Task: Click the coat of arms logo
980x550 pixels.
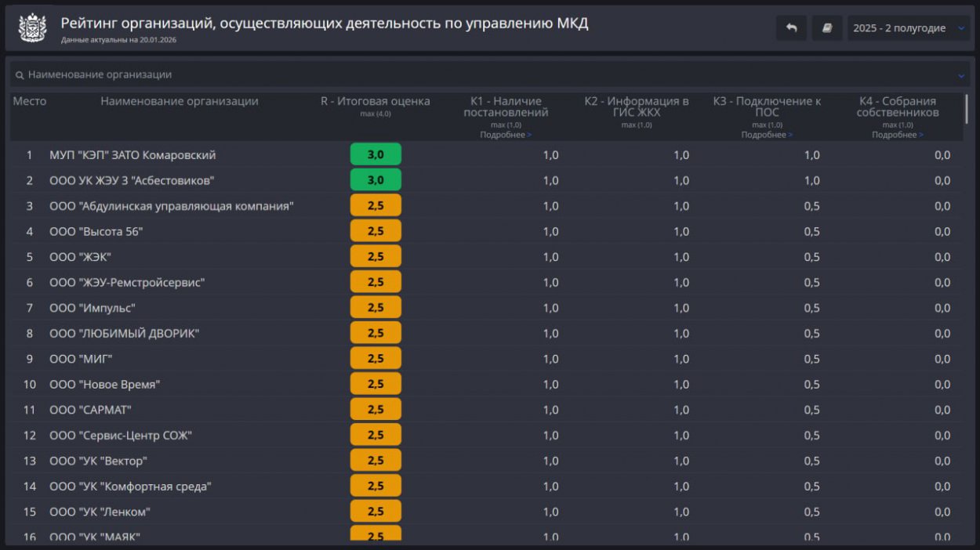Action: (33, 28)
